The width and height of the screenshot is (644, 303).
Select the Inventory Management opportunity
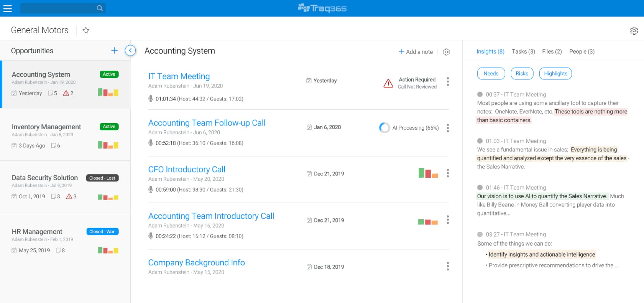pyautogui.click(x=65, y=135)
